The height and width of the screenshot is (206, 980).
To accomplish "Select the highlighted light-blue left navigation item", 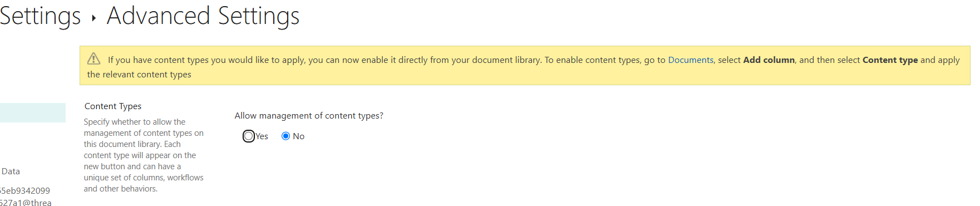I will (33, 112).
